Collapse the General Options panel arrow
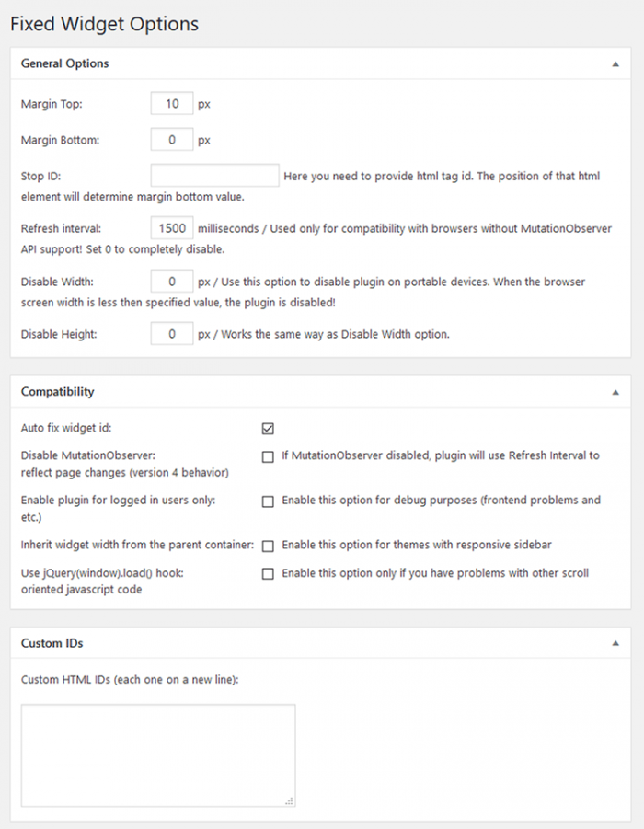Viewport: 644px width, 829px height. pos(615,64)
